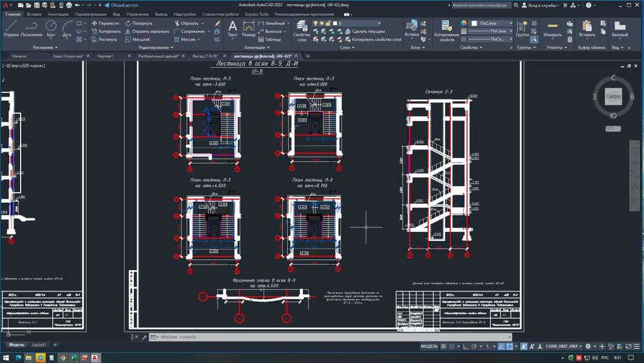Pick the Дуга (Arc) tool
Viewport: 644px width, 363px height.
click(x=67, y=28)
